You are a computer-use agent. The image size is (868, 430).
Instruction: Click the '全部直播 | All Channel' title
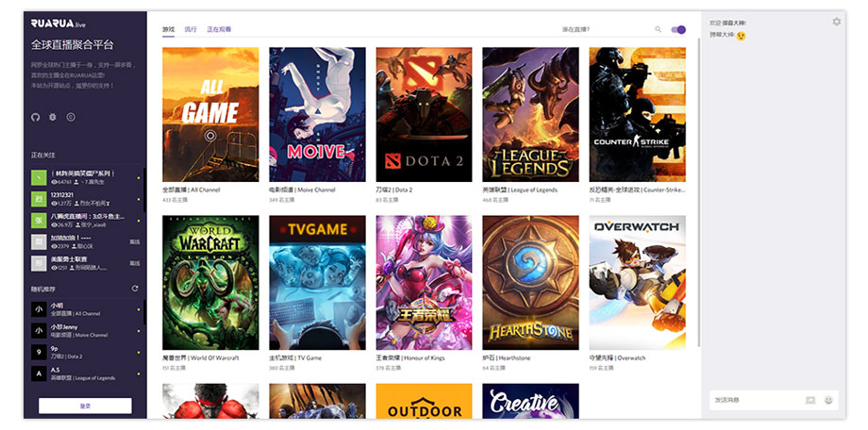point(191,190)
